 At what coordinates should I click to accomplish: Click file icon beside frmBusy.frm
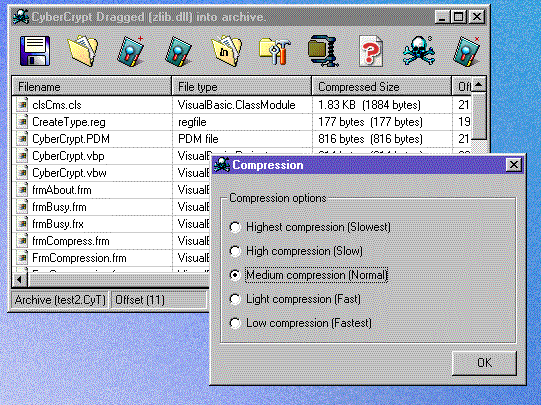click(22, 207)
